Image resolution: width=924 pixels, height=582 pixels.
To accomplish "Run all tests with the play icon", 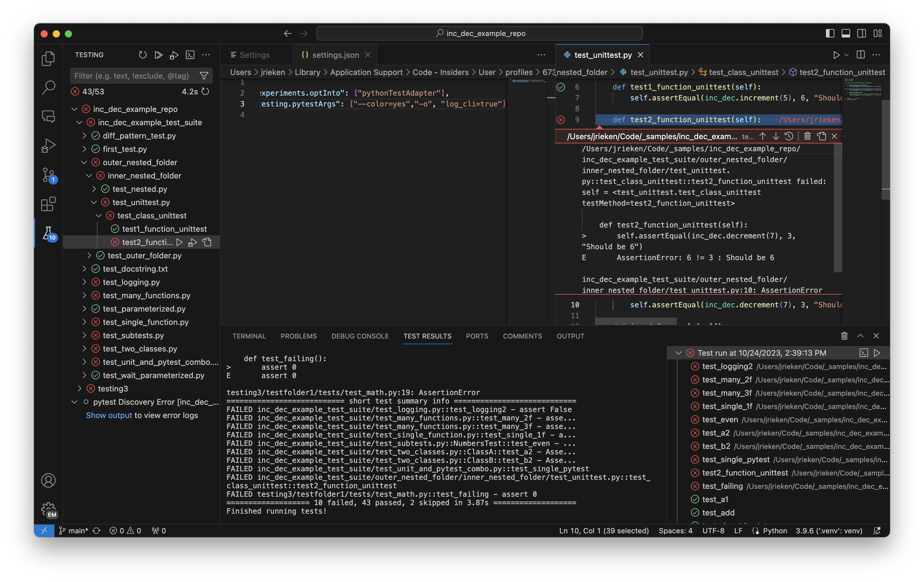I will [x=158, y=55].
